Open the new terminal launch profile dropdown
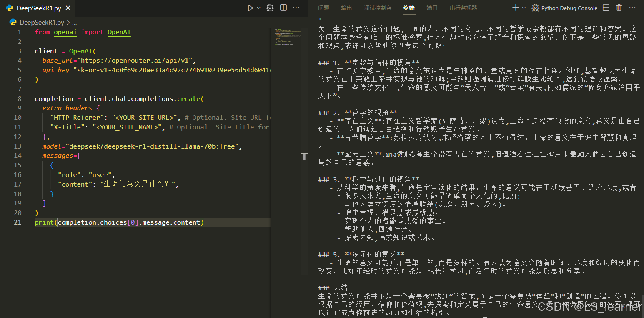Viewport: 644px width, 318px height. (524, 8)
